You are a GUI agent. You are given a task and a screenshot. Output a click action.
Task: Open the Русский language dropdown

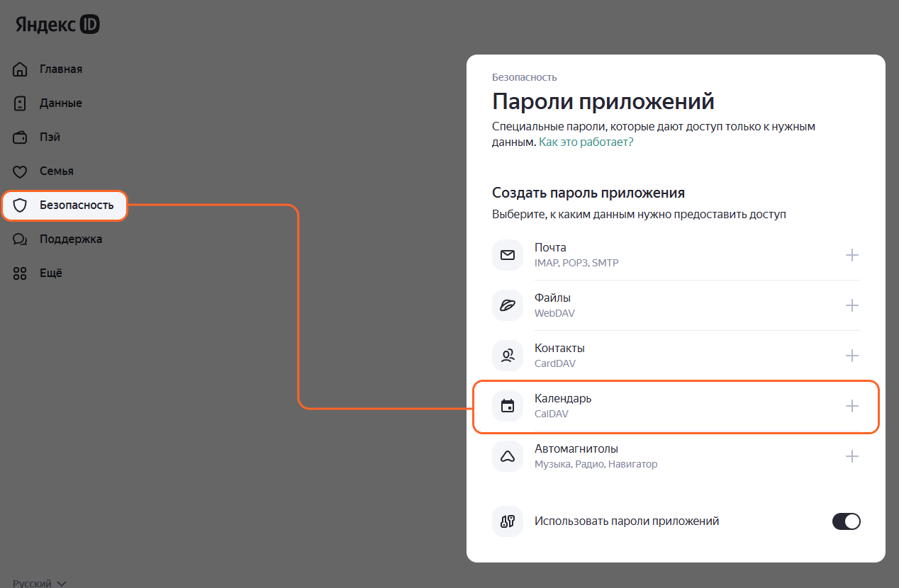point(40,583)
